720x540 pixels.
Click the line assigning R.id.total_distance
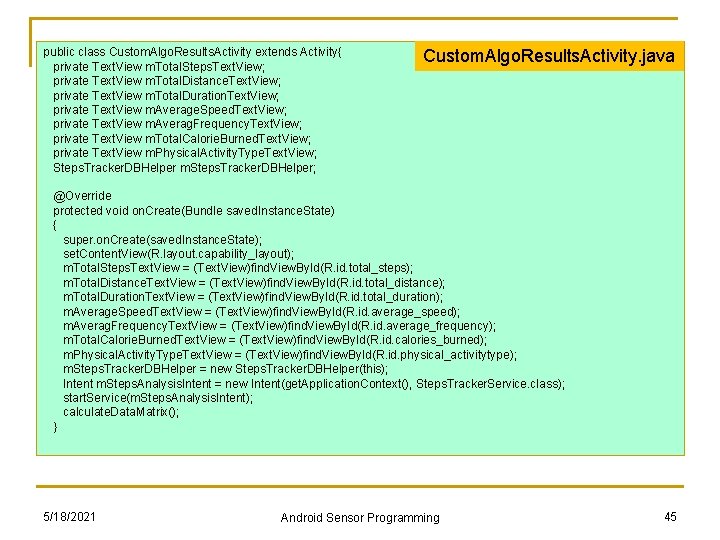coord(254,283)
